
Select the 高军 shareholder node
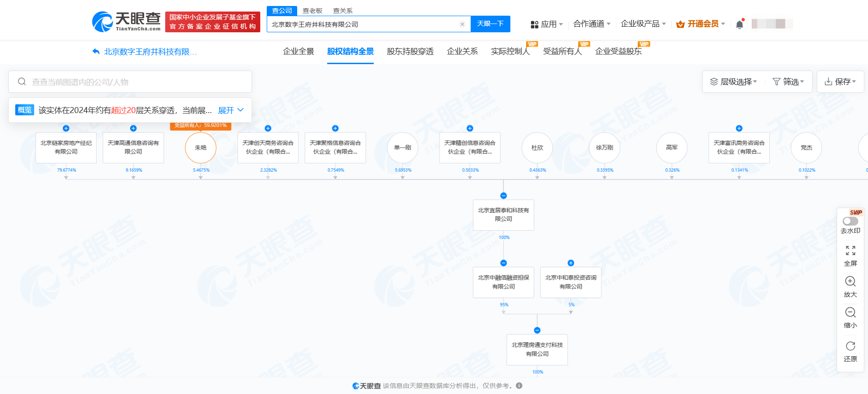pos(672,148)
